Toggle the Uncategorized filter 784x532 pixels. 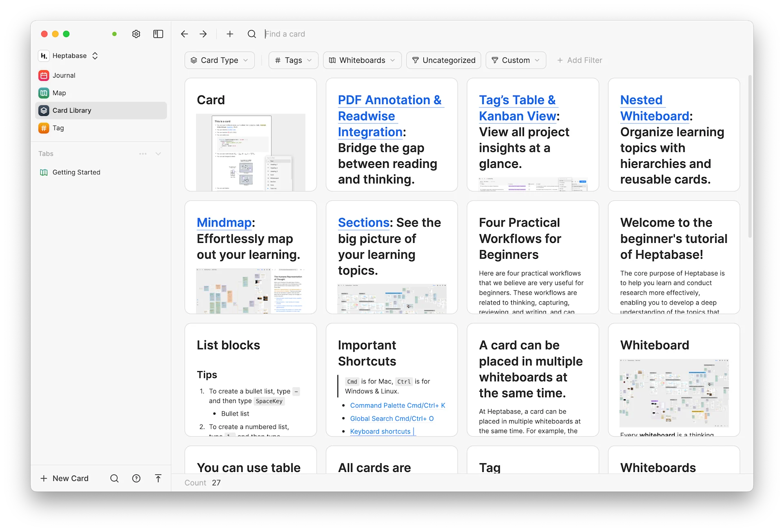coord(443,60)
